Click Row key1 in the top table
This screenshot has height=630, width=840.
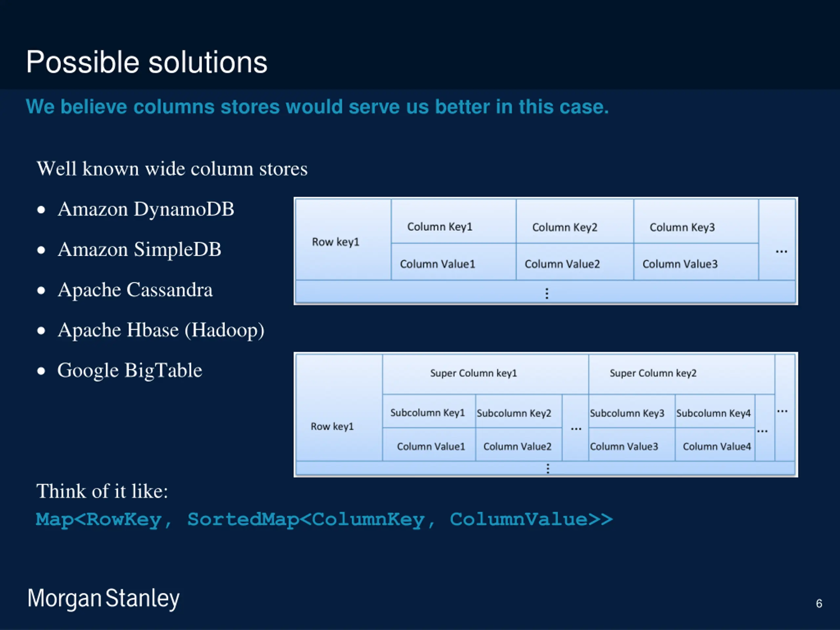tap(336, 242)
